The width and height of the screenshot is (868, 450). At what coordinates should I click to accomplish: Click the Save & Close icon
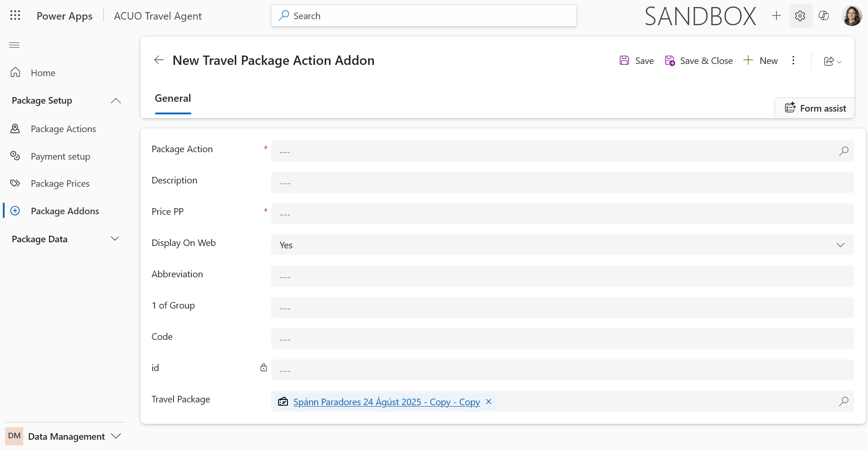670,60
